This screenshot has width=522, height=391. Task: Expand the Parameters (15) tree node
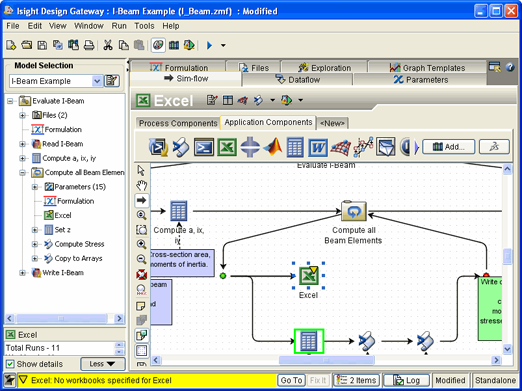click(x=35, y=187)
